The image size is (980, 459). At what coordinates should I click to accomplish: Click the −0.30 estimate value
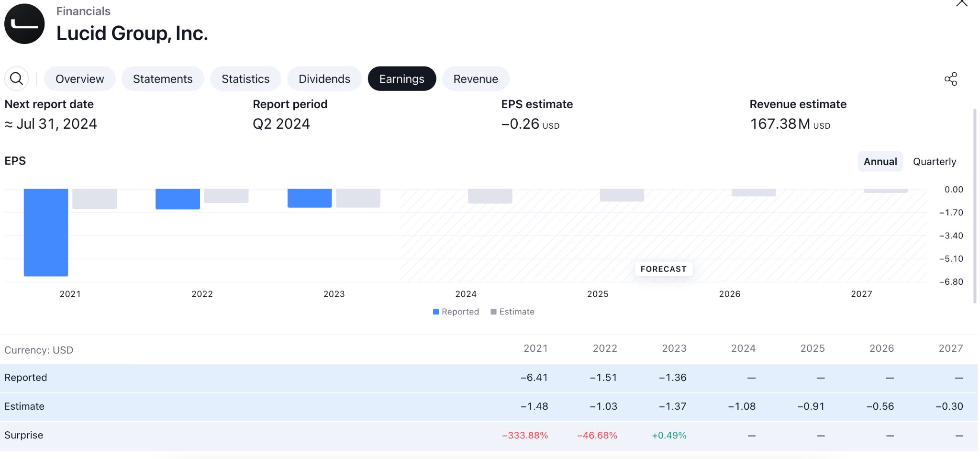[949, 406]
